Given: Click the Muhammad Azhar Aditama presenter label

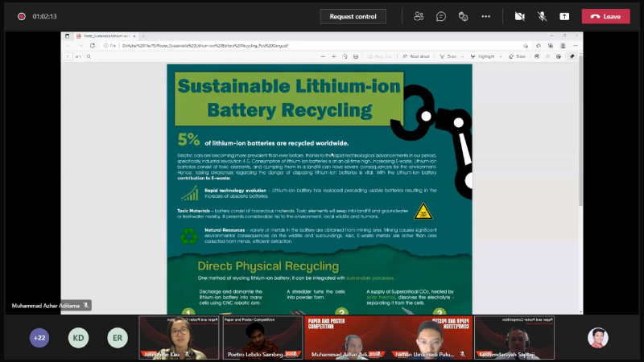Looking at the screenshot, I should pyautogui.click(x=50, y=306).
